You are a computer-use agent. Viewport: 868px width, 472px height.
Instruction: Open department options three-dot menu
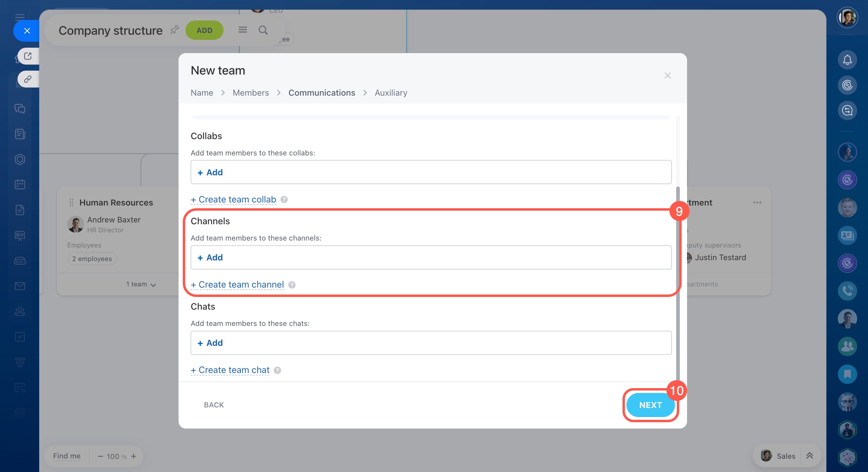(x=757, y=203)
